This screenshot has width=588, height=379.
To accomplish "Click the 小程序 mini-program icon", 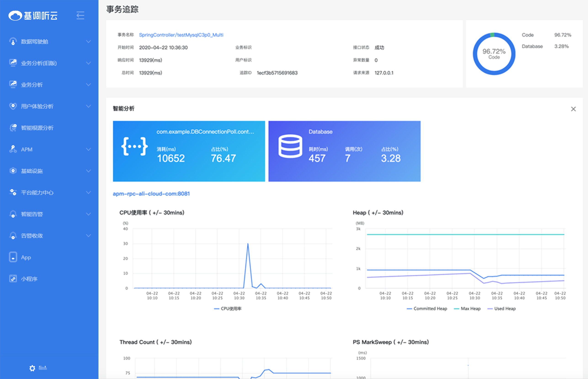I will point(13,279).
